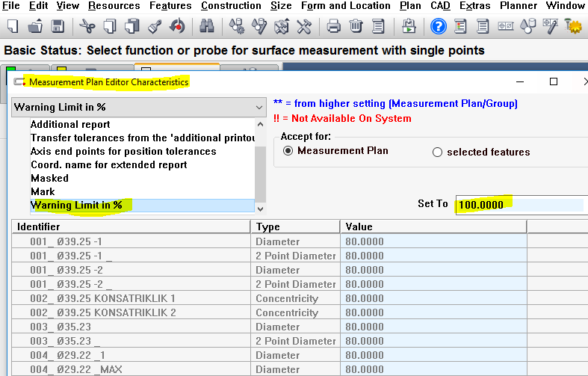Screen dimensions: 588x376
Task: Select Masked in the characteristics list
Action: point(49,178)
